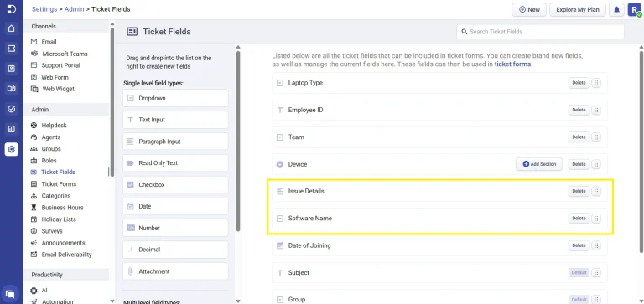
Task: Click the drag handle for Software Name
Action: point(596,219)
